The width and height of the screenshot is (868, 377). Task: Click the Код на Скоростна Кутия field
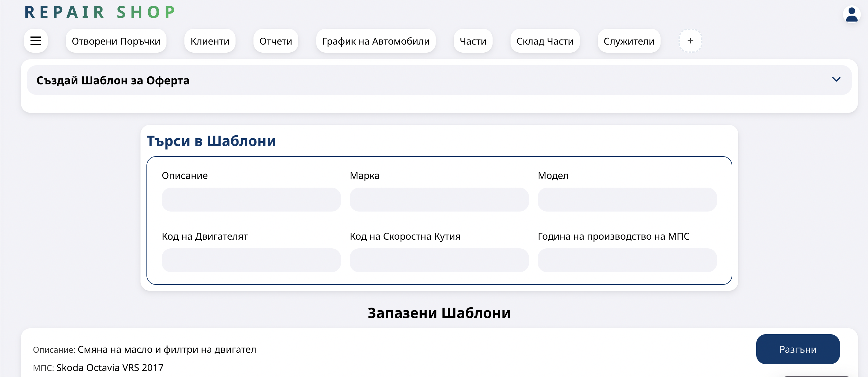[439, 260]
